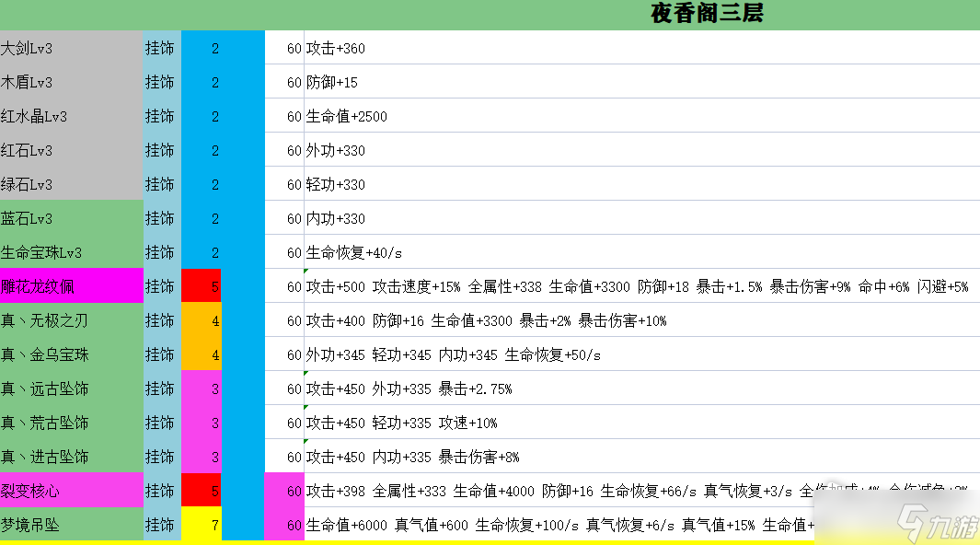Select the blue 2 cell in 生命宝珠Lv3 row
980x545 pixels.
(202, 252)
